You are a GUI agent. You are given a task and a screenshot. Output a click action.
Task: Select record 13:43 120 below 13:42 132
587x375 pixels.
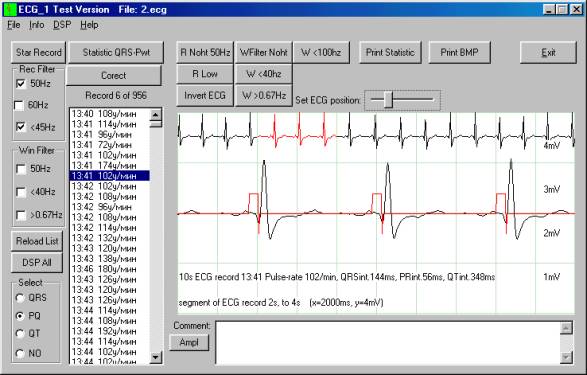coord(110,248)
